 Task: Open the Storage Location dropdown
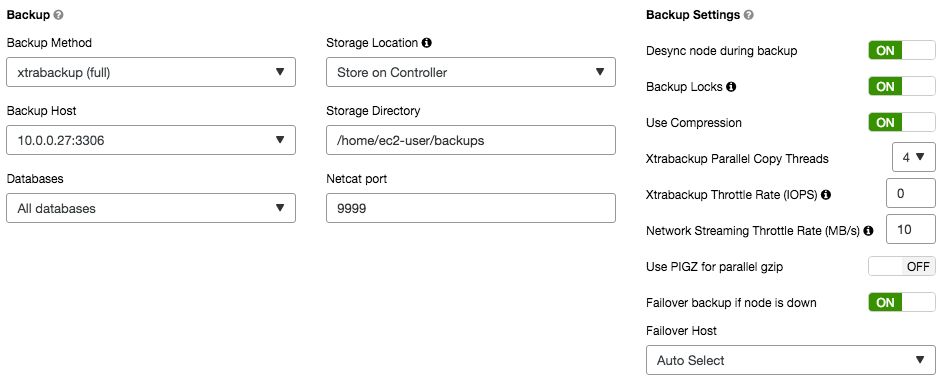point(471,72)
